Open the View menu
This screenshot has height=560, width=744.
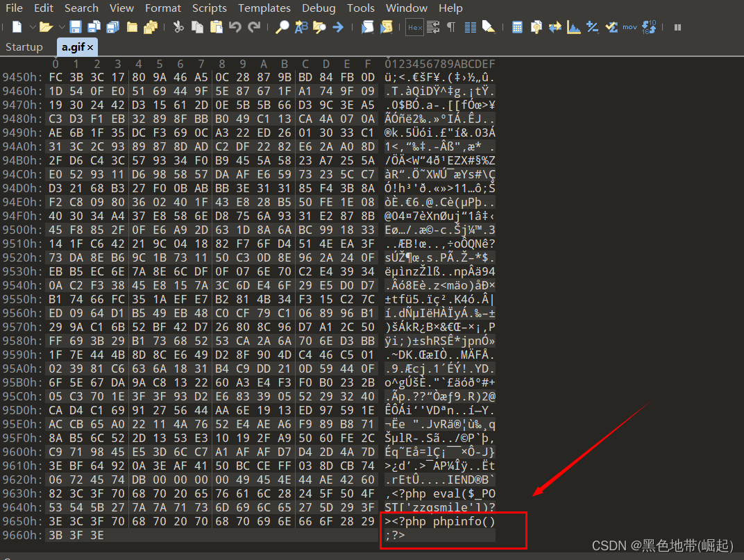(x=121, y=8)
